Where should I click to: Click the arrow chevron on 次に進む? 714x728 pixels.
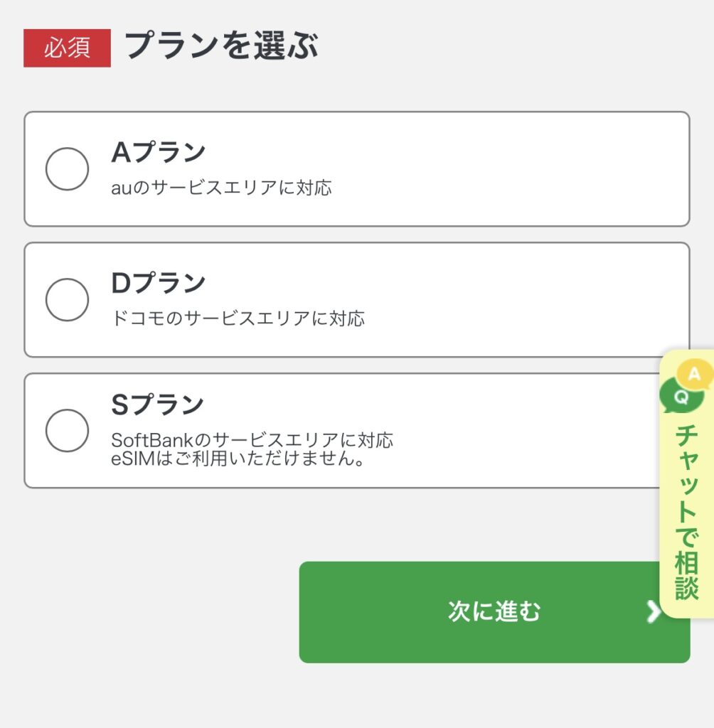[653, 612]
